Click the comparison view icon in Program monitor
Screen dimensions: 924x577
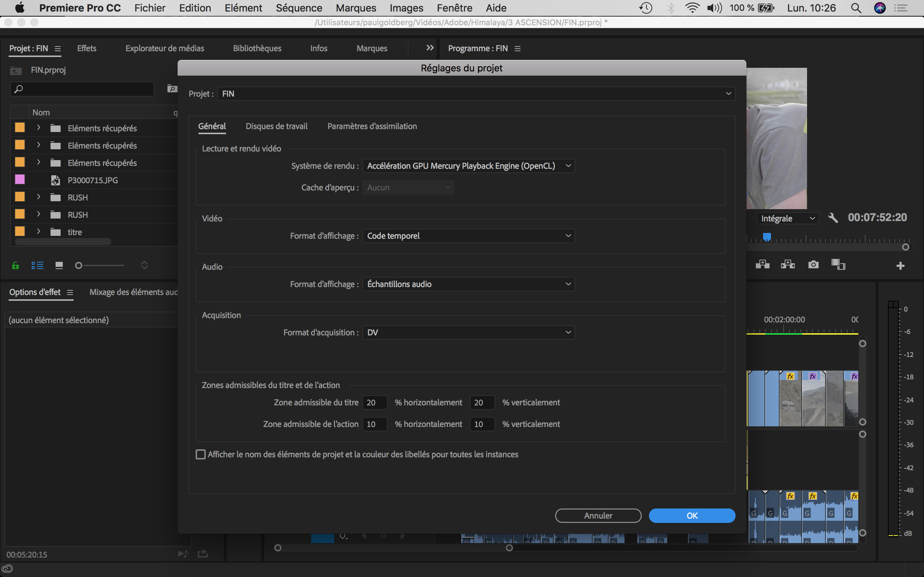coord(838,264)
